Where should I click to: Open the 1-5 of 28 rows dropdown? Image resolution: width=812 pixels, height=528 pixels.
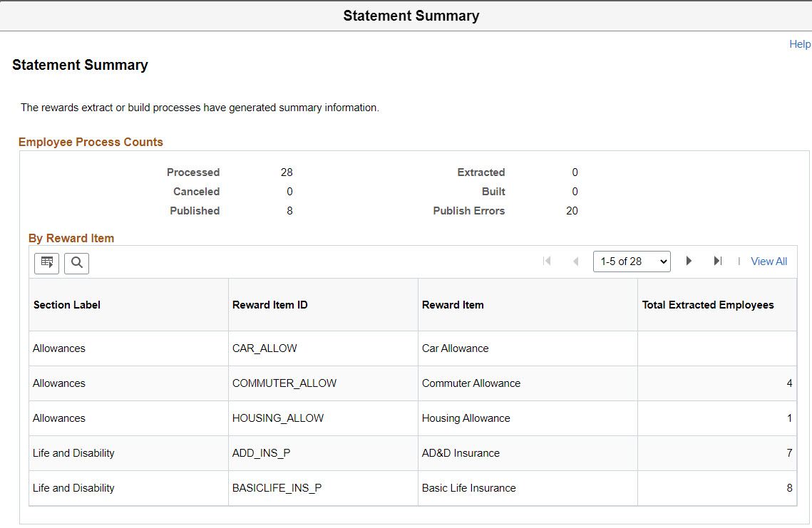click(632, 262)
